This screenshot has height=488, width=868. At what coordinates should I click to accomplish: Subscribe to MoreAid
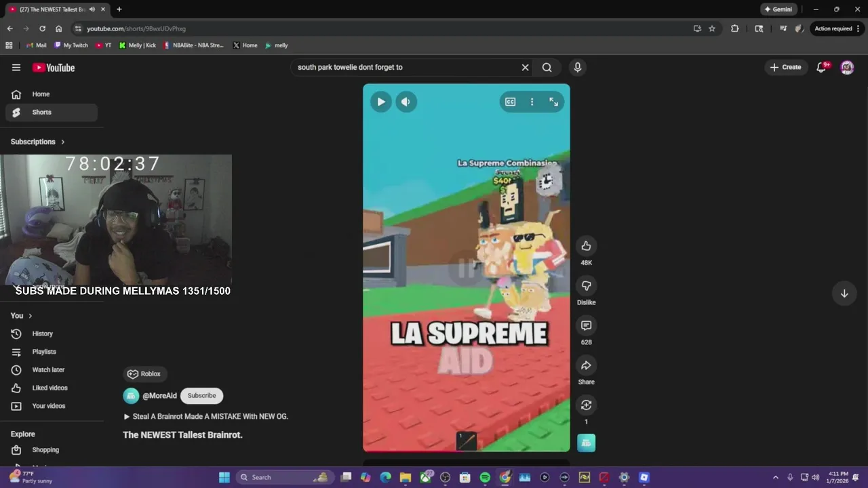pyautogui.click(x=201, y=396)
